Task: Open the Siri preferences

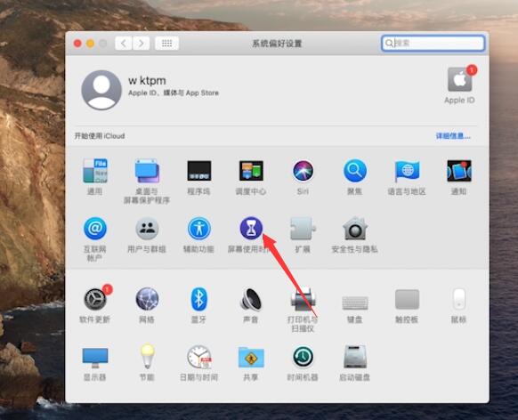Action: 303,171
